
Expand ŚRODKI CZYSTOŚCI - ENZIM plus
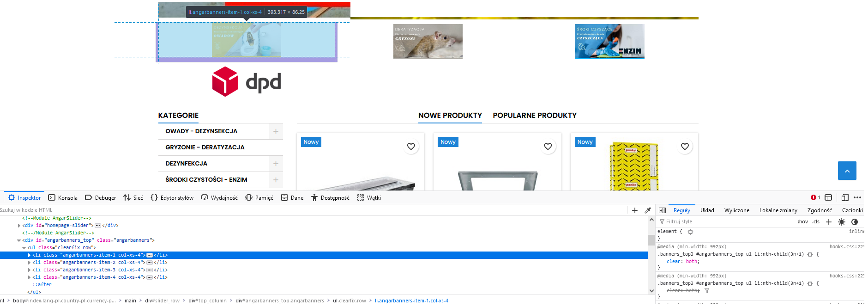click(276, 180)
